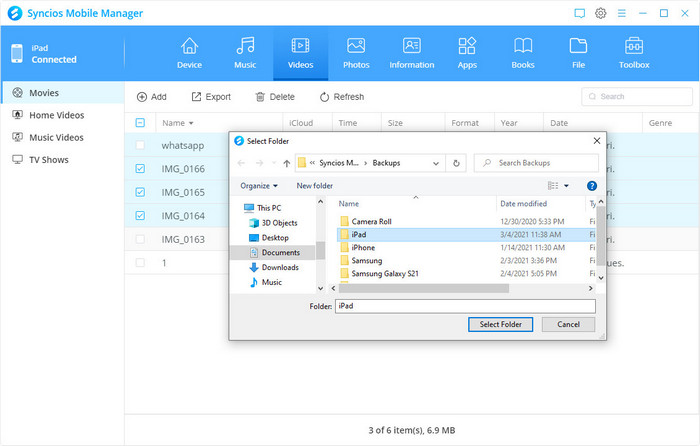700x446 pixels.
Task: Click the dialog refresh icon
Action: tap(456, 163)
